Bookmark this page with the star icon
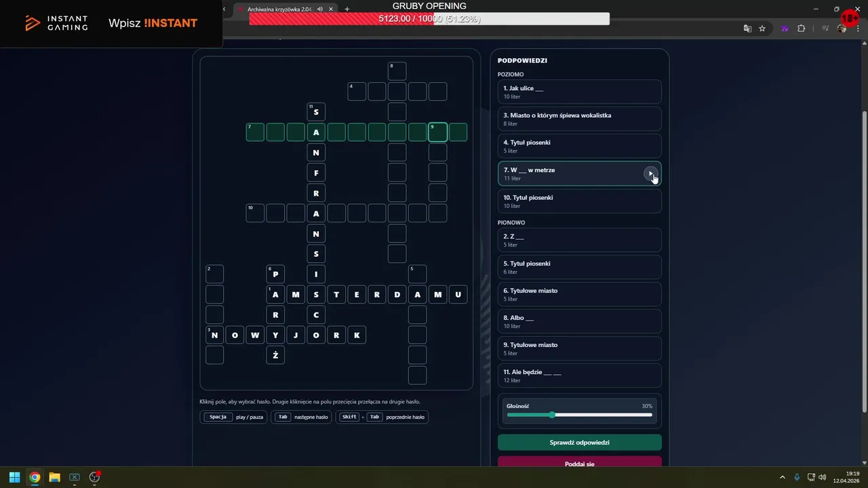Image resolution: width=868 pixels, height=488 pixels. 762,28
